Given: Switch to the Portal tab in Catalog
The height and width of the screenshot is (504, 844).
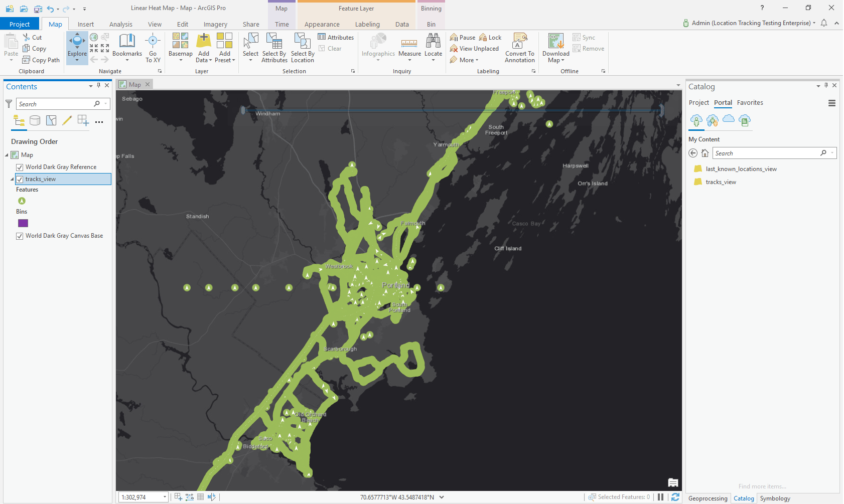Looking at the screenshot, I should (x=723, y=102).
